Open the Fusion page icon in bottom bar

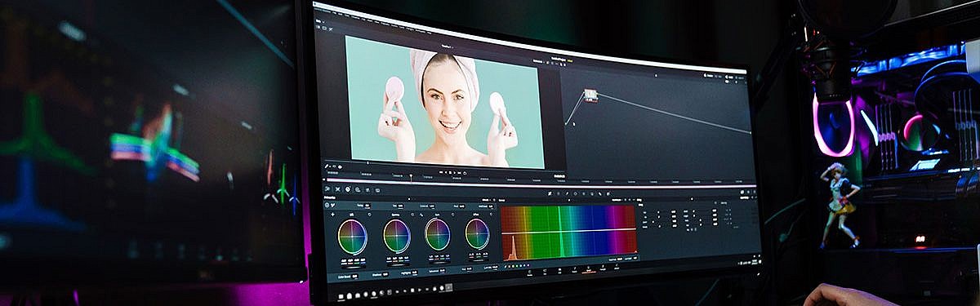[x=573, y=269]
